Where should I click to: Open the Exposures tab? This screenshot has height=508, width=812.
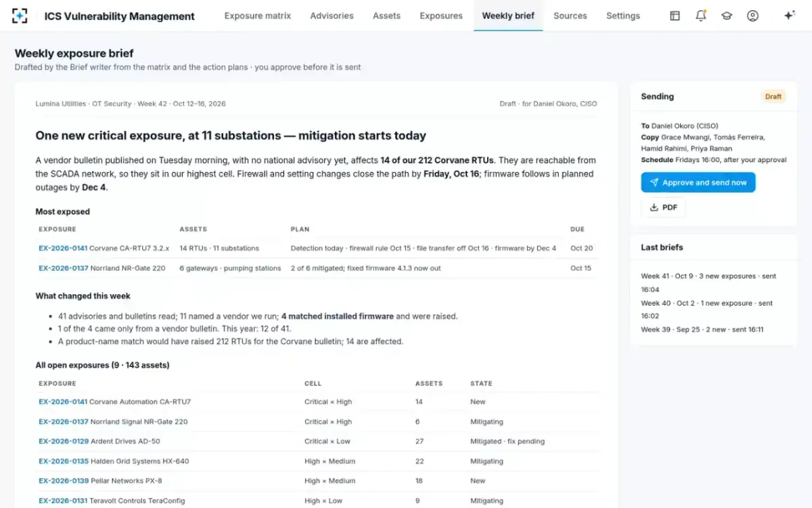[441, 16]
